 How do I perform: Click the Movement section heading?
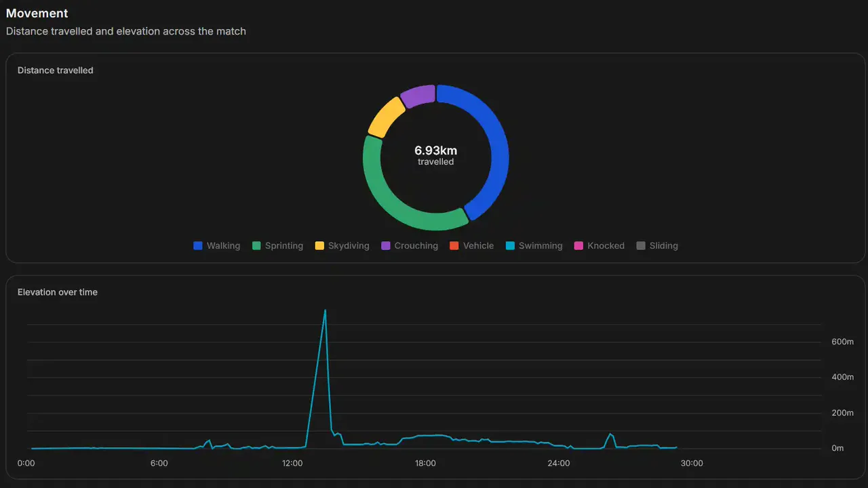37,13
